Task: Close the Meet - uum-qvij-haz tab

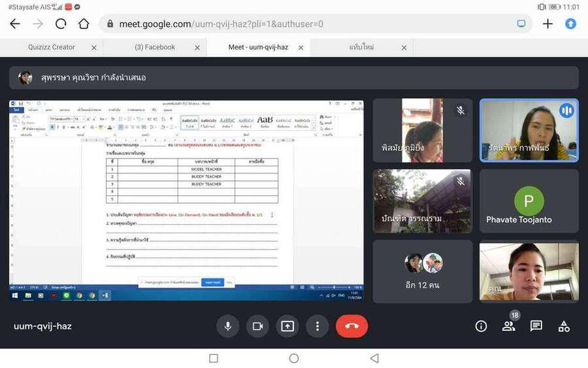Action: point(301,48)
